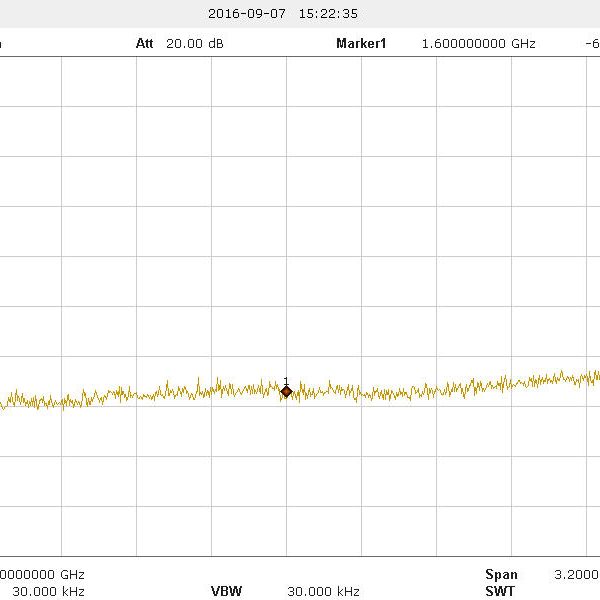Click the GHz frequency value at bottom left
Image resolution: width=600 pixels, height=600 pixels.
(42, 575)
